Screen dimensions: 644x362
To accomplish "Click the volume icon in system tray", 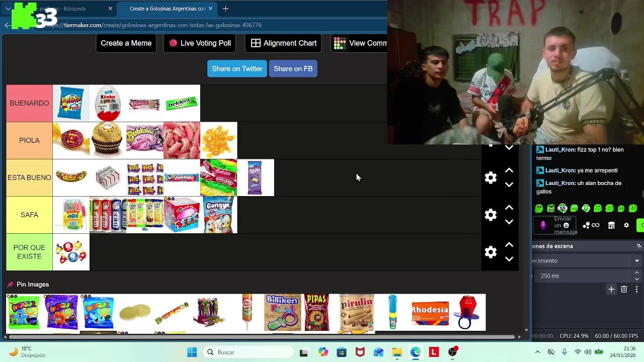I will tap(588, 352).
